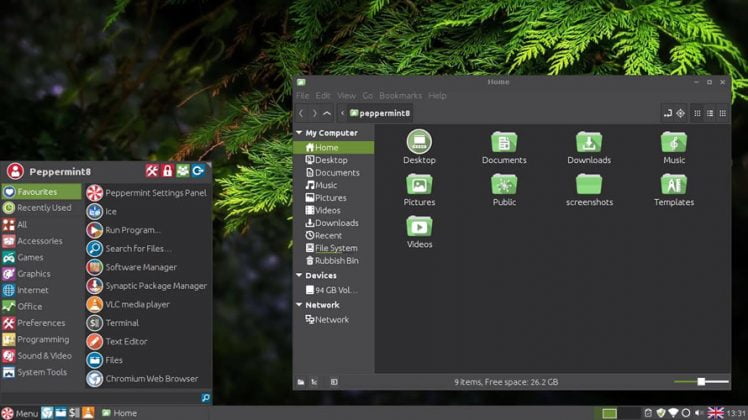The width and height of the screenshot is (748, 420).
Task: Launch Peppermint Settings Panel
Action: [147, 193]
